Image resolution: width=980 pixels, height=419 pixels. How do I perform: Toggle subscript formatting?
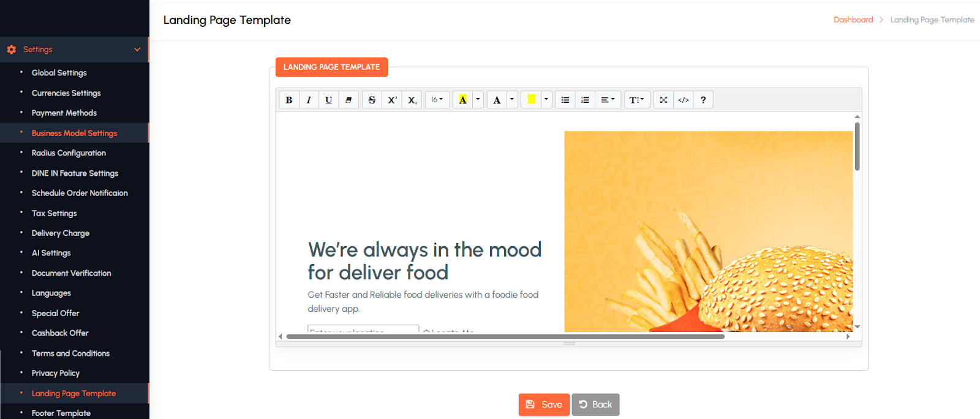click(412, 100)
